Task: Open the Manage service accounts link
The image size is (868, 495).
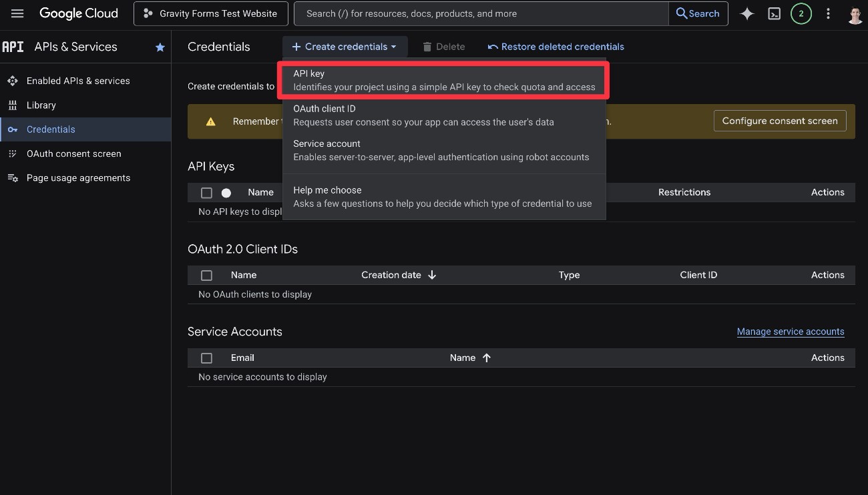Action: pyautogui.click(x=790, y=332)
